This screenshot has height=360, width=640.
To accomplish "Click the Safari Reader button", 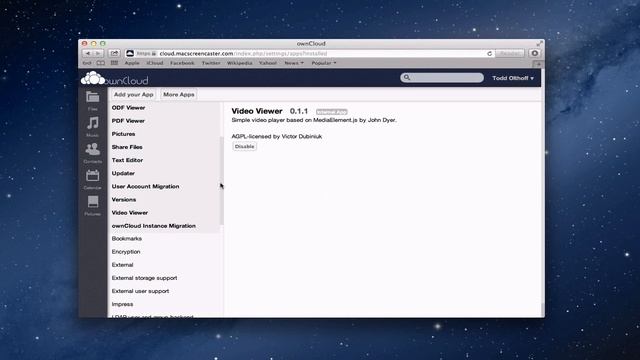I will [509, 53].
